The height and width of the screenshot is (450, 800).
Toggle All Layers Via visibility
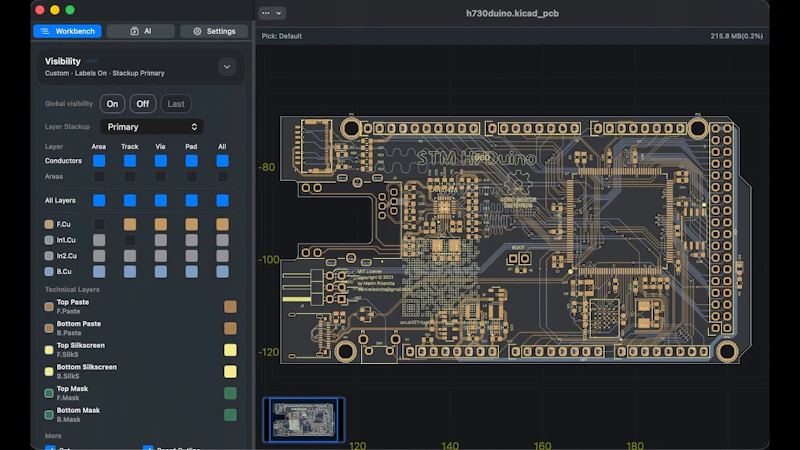161,201
